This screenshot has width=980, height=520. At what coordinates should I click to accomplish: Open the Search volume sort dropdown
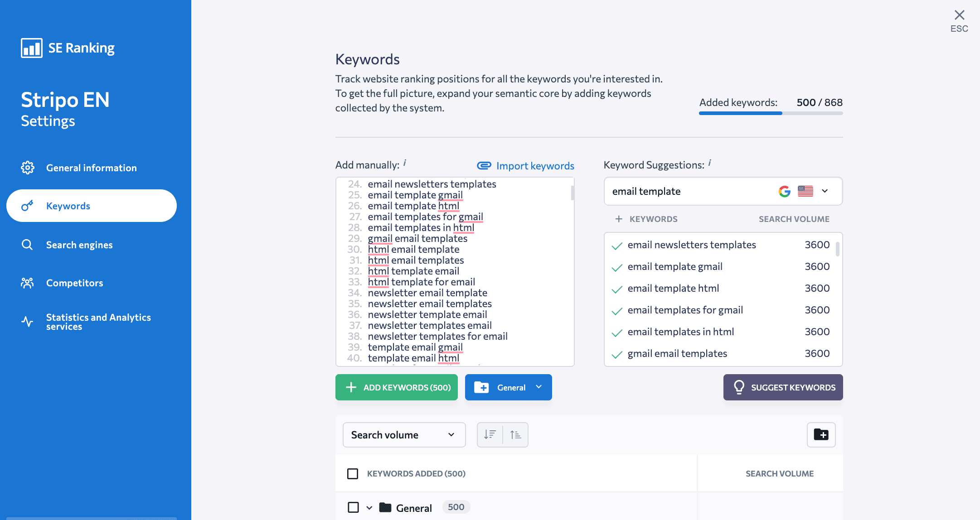coord(404,435)
